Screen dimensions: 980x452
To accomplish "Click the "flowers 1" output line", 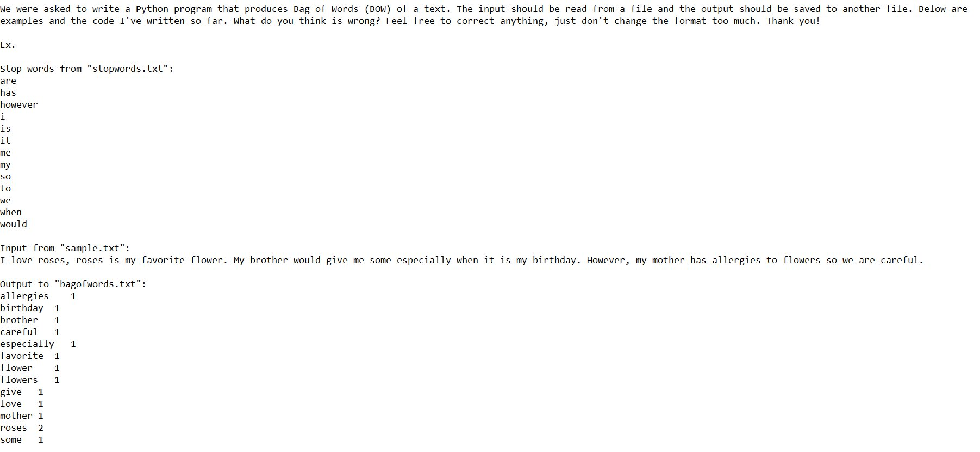I will tap(30, 380).
